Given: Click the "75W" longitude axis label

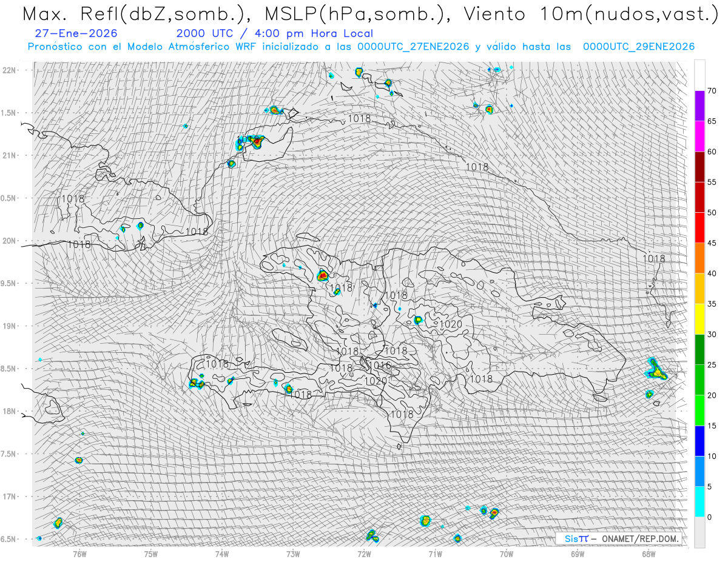Looking at the screenshot, I should coord(151,554).
